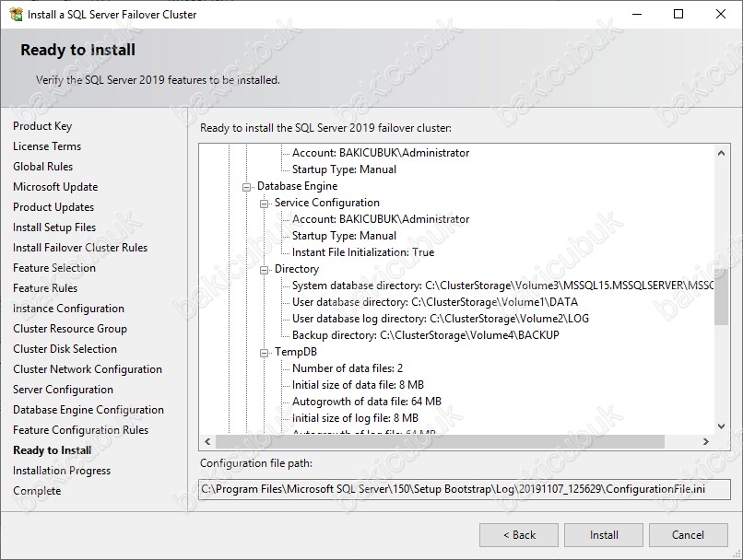The height and width of the screenshot is (560, 743).
Task: Click the horizontal scrollbar thumb
Action: [x=440, y=442]
